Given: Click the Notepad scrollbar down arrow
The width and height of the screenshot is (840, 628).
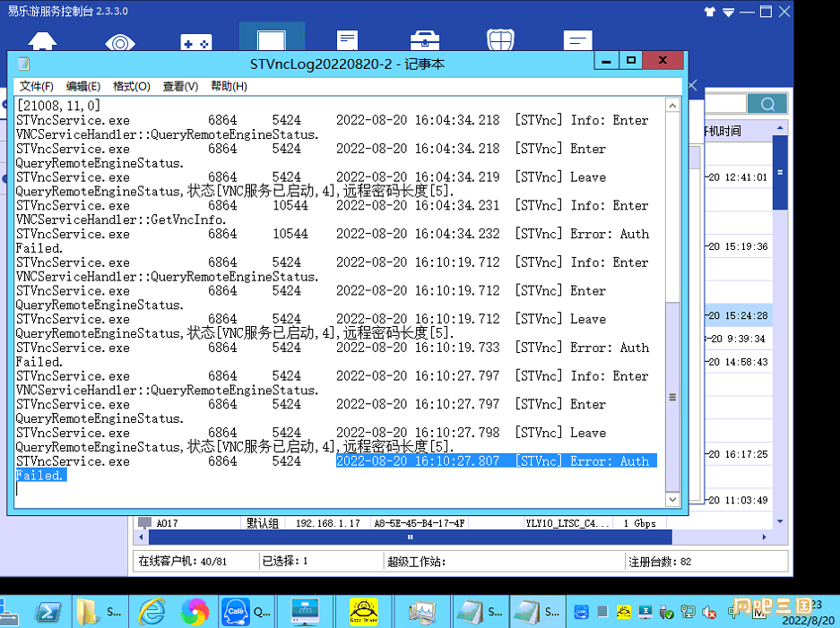Looking at the screenshot, I should tap(672, 500).
